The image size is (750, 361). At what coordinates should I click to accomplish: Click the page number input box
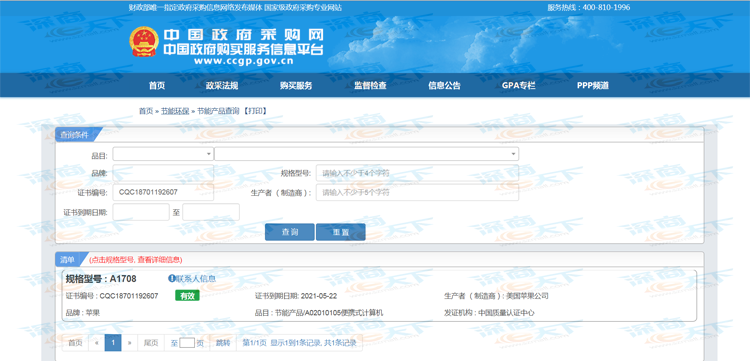click(x=187, y=343)
